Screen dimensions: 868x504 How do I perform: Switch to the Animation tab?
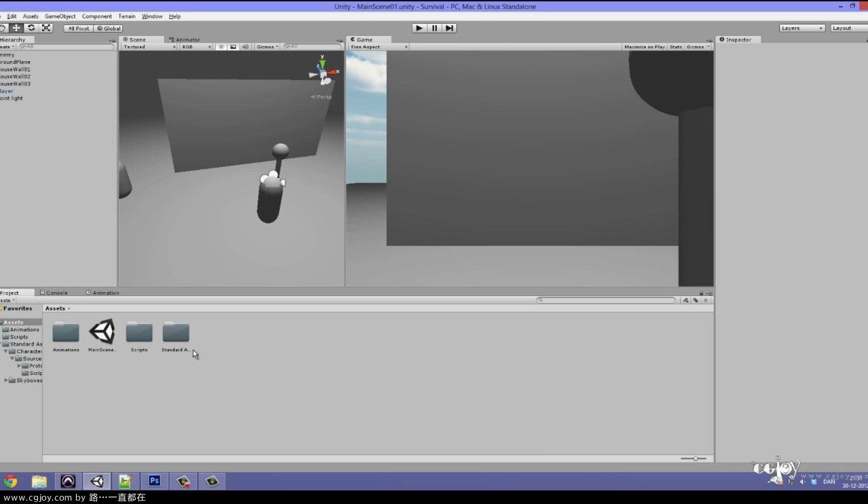point(102,293)
